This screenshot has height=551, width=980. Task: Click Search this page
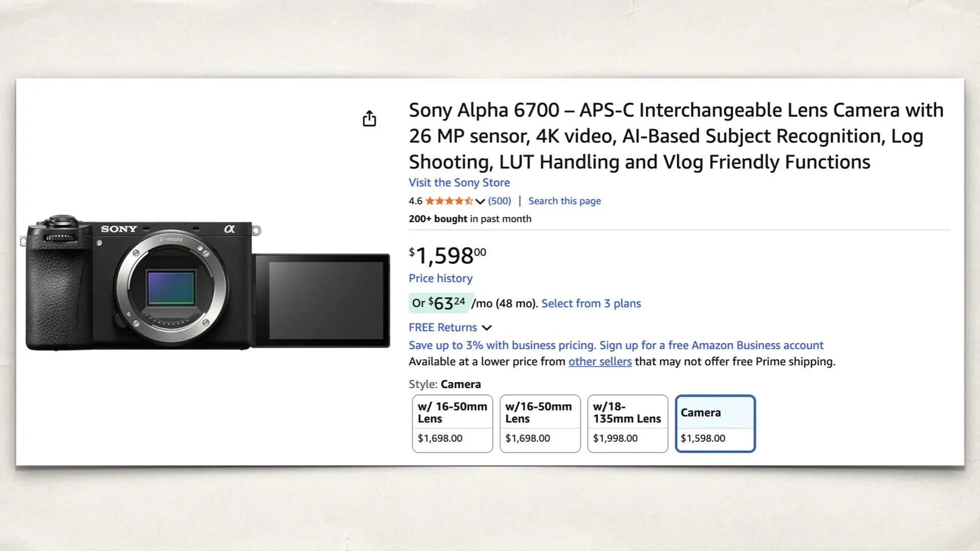564,201
